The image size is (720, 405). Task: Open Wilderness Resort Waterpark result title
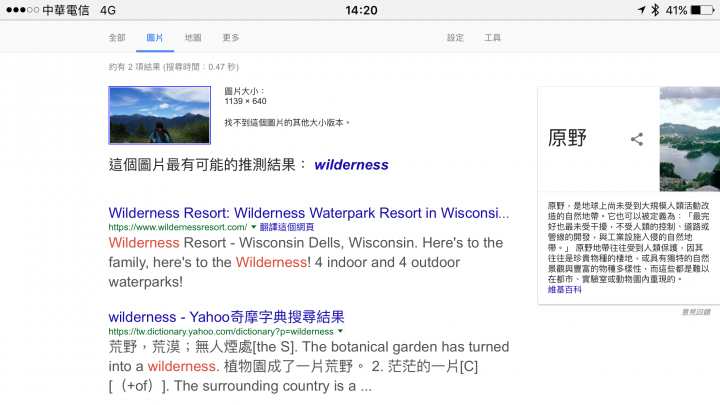point(309,213)
